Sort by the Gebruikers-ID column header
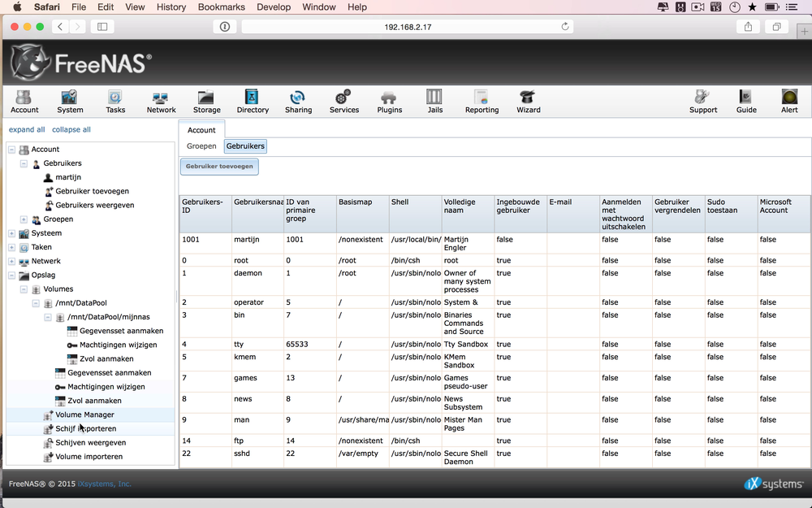 205,214
